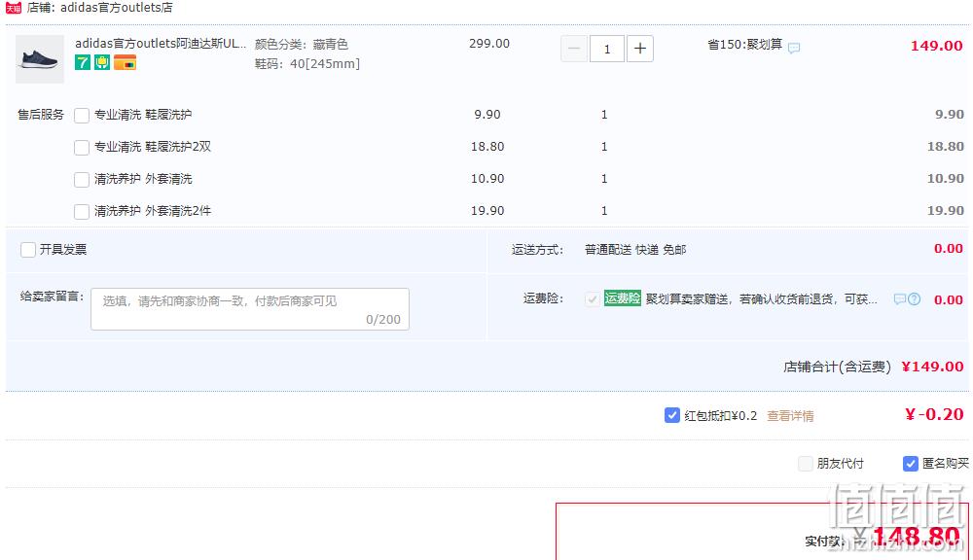The image size is (973, 560).
Task: Click the 给卖家留言 message text box
Action: tap(250, 309)
